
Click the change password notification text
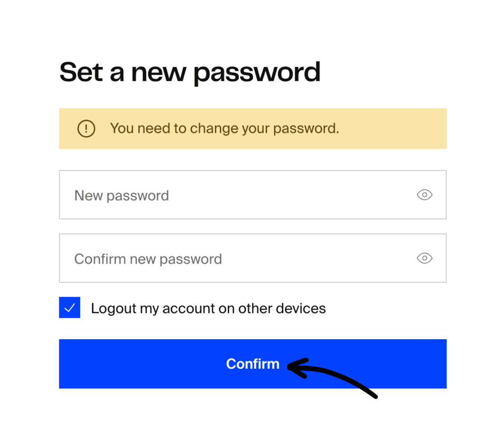point(224,128)
